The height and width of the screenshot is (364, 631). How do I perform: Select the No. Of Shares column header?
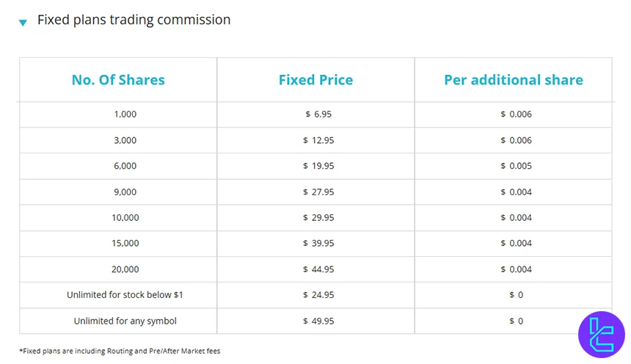(x=118, y=80)
